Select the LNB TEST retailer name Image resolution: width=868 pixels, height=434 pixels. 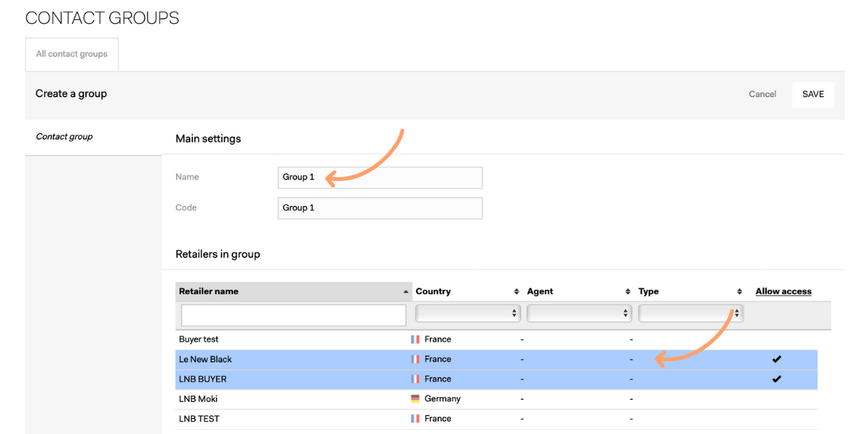point(199,419)
